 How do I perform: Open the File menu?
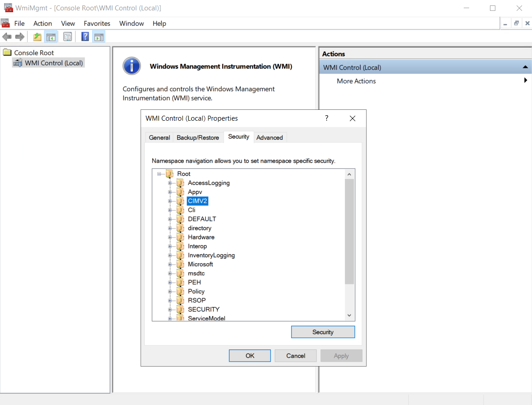click(x=19, y=24)
